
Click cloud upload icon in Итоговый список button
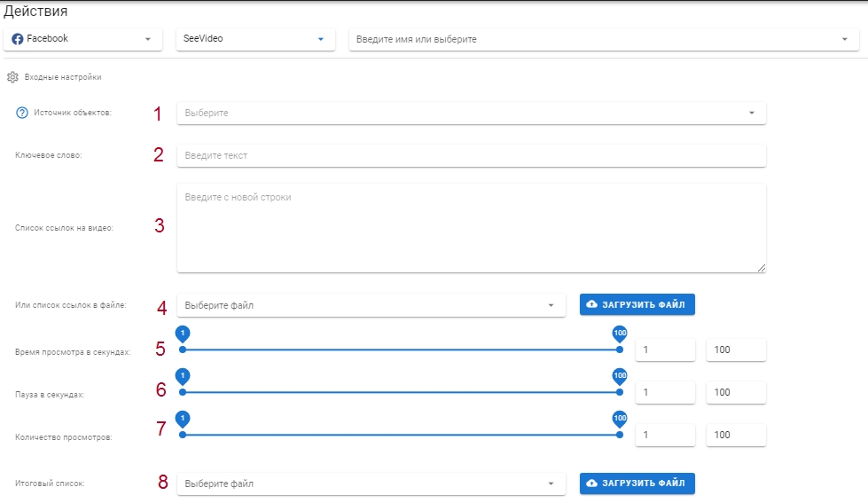click(591, 483)
